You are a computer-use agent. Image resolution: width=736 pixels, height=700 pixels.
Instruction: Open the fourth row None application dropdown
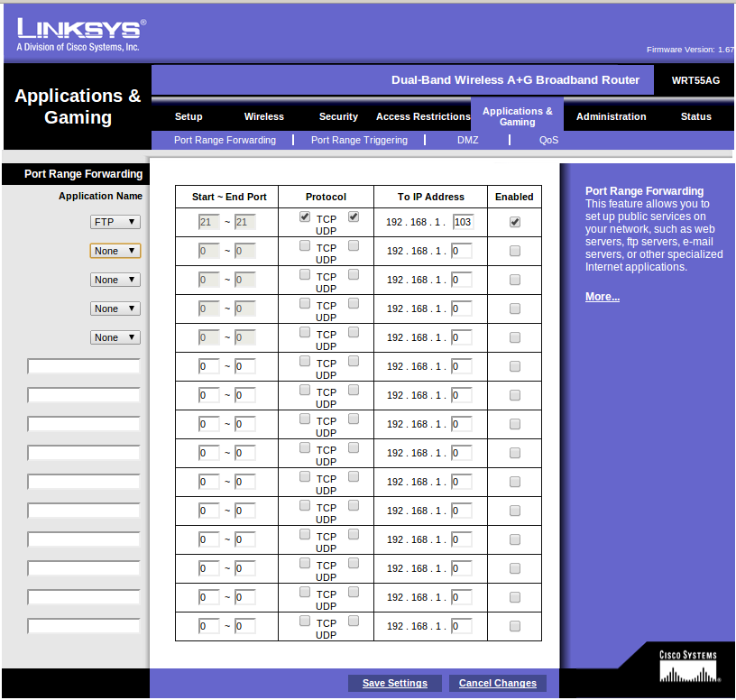(115, 309)
